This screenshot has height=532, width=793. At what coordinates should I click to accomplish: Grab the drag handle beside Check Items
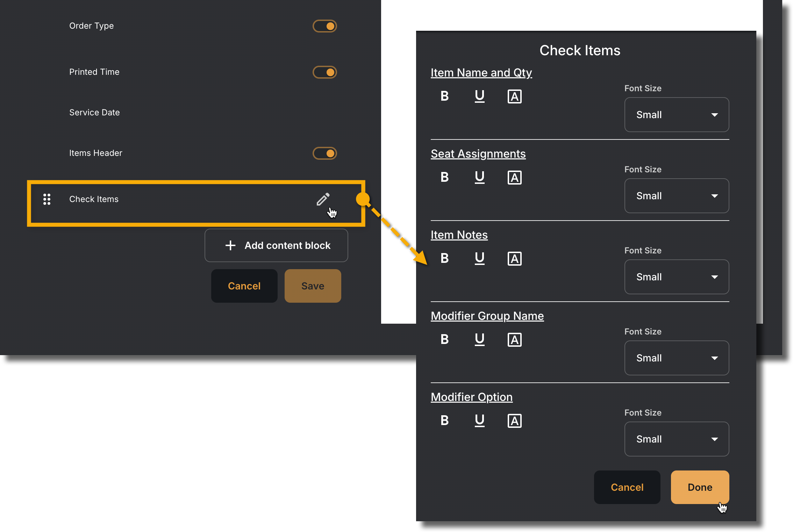click(47, 199)
